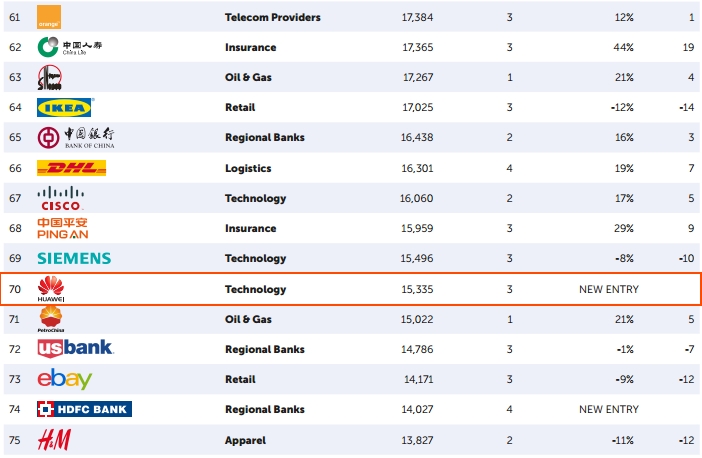Click the -8% change value
The image size is (702, 458).
click(x=624, y=258)
